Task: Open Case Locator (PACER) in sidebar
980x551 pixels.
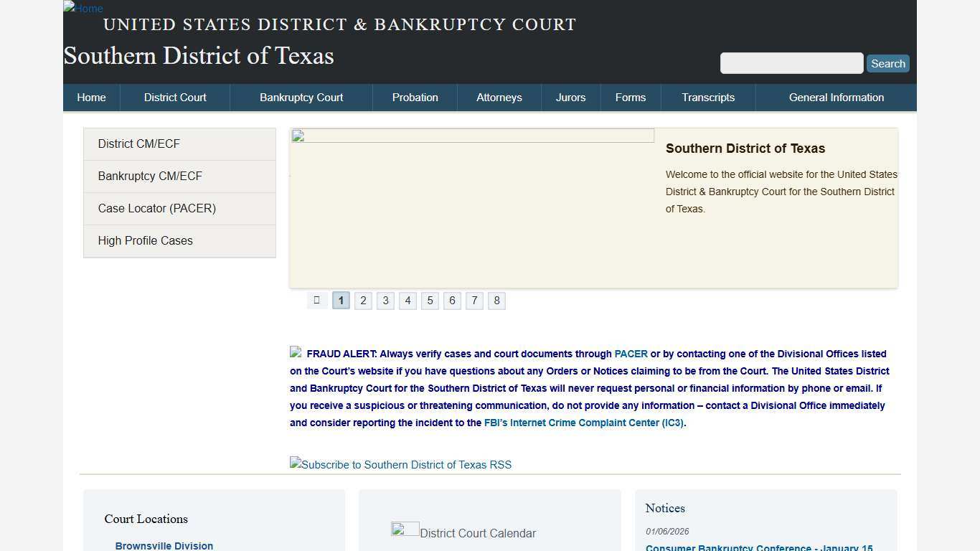Action: (156, 208)
